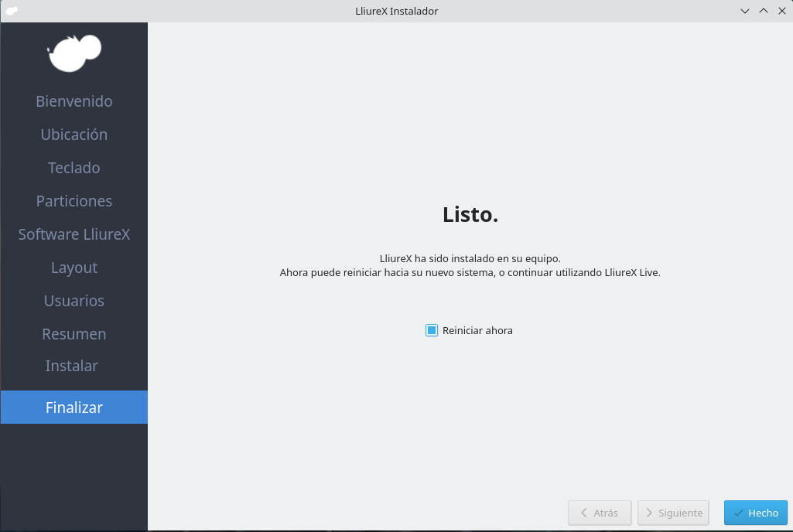Minimize the installer window
Viewport: 793px width, 532px height.
click(x=745, y=11)
